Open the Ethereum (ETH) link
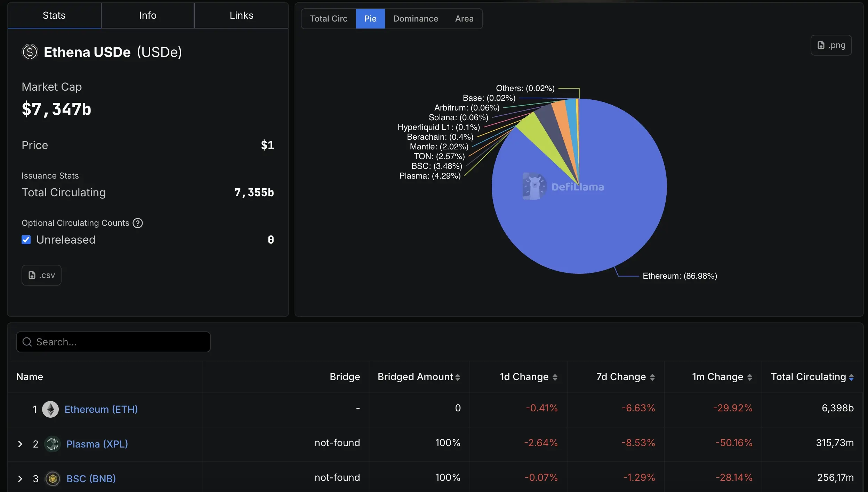The height and width of the screenshot is (492, 868). pos(101,409)
